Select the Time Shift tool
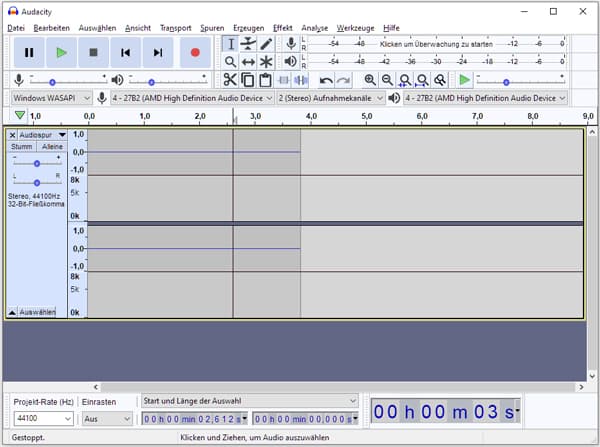 [248, 62]
